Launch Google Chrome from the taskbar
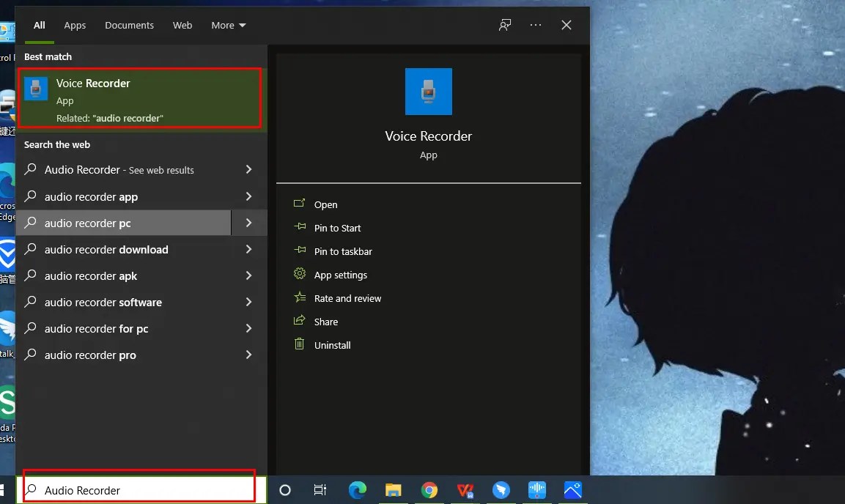Viewport: 845px width, 504px height. [x=429, y=491]
